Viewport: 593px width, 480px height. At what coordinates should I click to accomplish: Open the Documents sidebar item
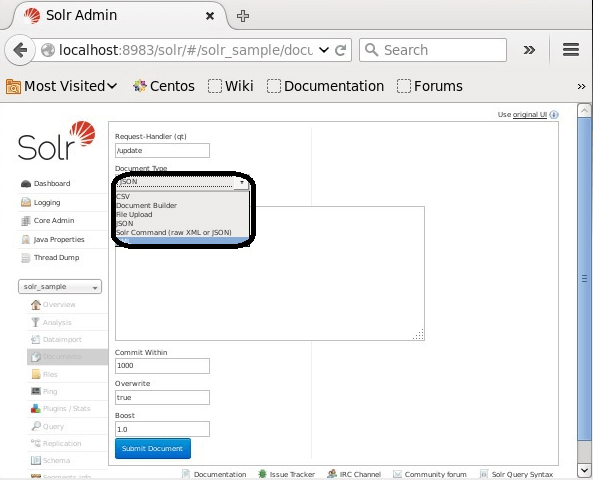pyautogui.click(x=67, y=357)
